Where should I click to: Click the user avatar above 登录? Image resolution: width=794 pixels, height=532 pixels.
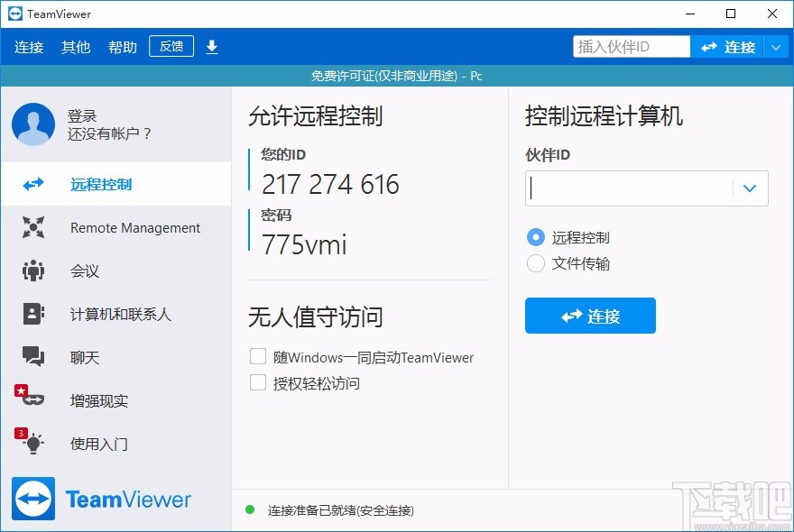pyautogui.click(x=33, y=125)
